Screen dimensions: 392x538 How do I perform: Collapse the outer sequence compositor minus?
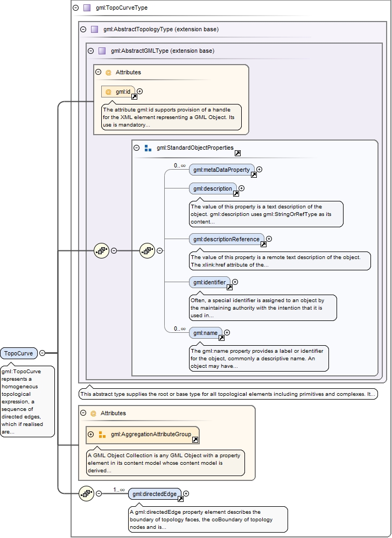[114, 250]
